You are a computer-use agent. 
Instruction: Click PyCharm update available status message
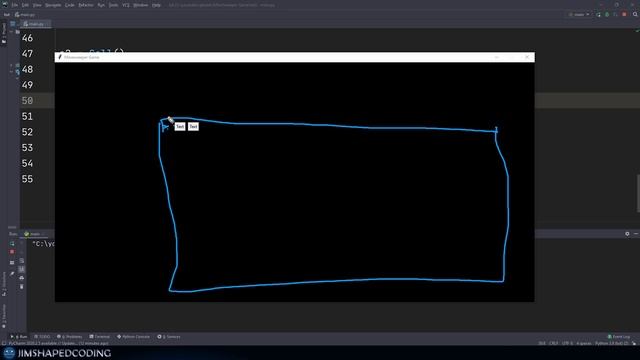[x=58, y=344]
